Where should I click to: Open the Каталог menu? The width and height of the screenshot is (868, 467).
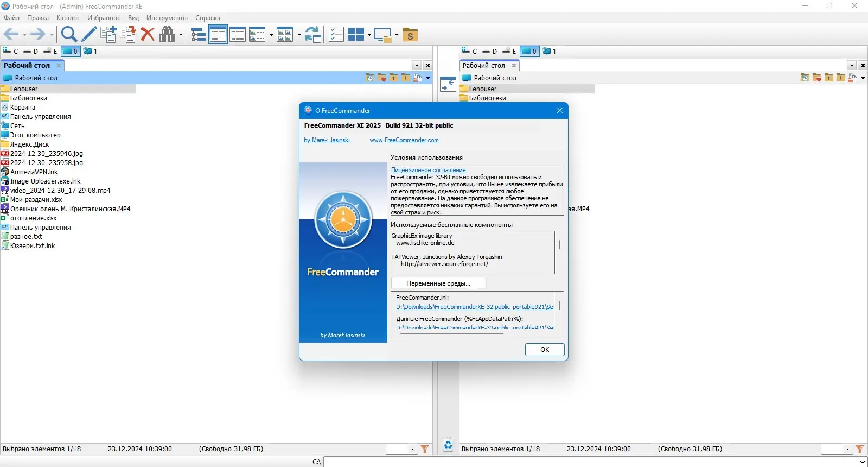point(68,18)
